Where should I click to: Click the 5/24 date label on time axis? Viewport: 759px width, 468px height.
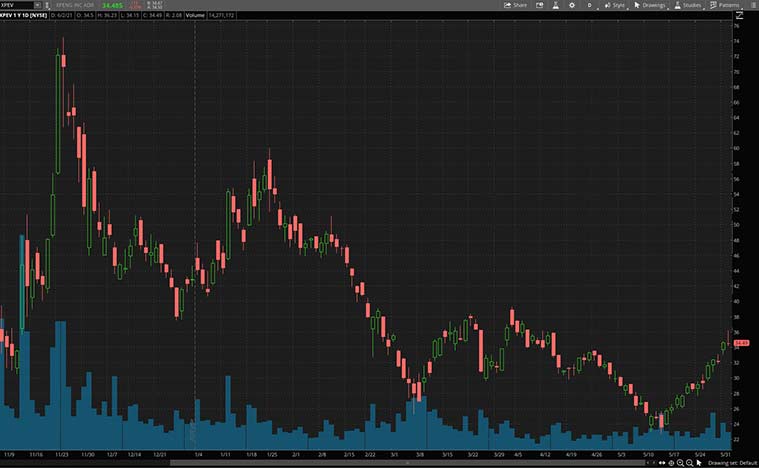(x=699, y=455)
